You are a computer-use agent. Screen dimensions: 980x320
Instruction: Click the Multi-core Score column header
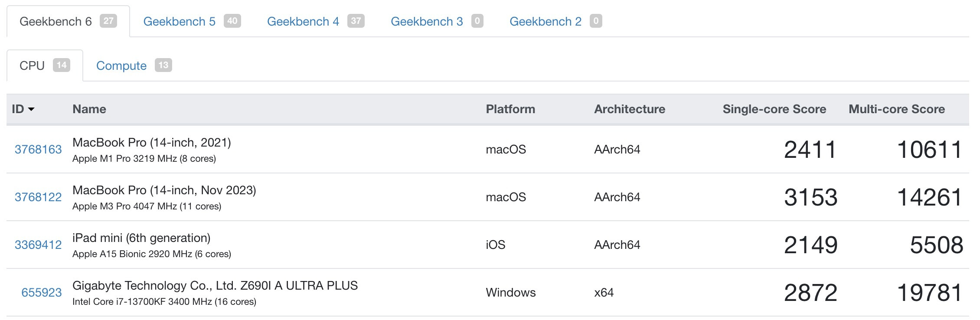(896, 109)
